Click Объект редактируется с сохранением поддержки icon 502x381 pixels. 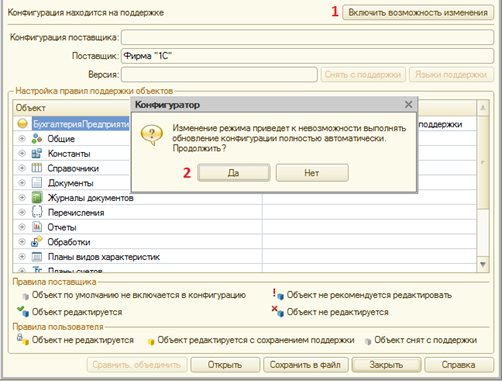[151, 341]
